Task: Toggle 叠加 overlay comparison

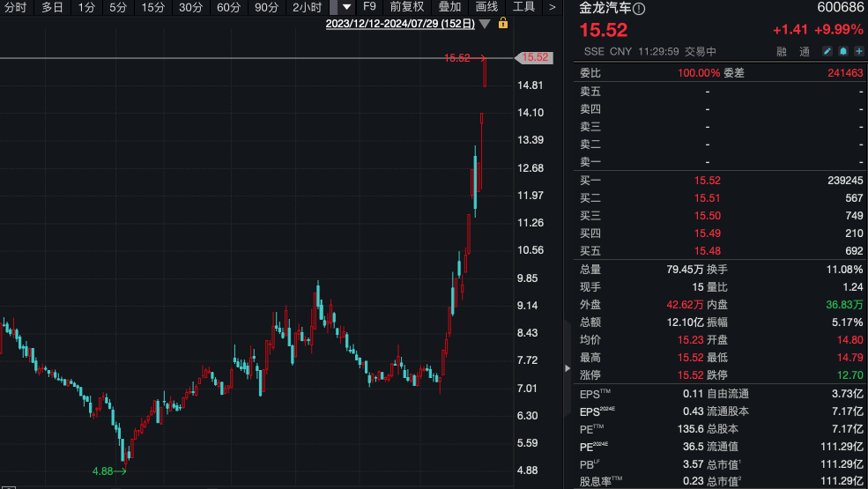Action: click(x=449, y=7)
